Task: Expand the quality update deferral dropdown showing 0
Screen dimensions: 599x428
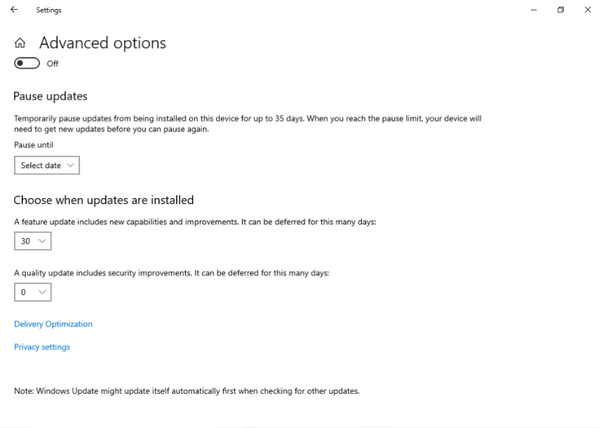Action: point(33,292)
